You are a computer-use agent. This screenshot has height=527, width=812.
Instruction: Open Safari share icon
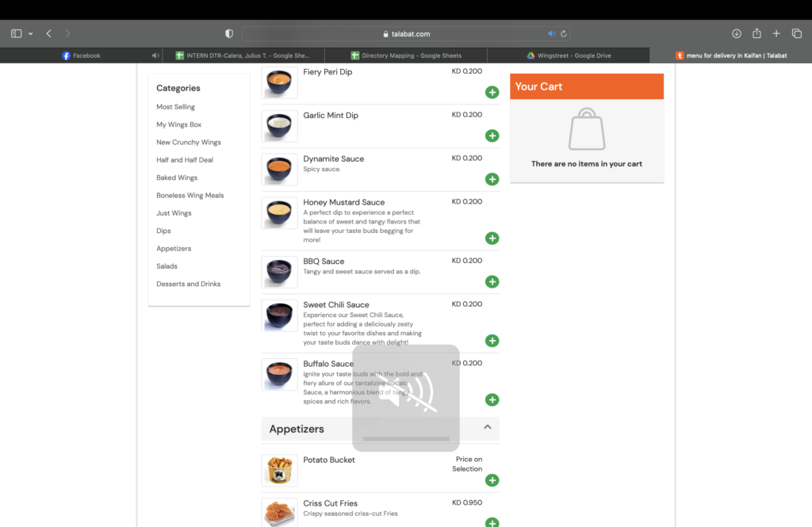point(756,33)
